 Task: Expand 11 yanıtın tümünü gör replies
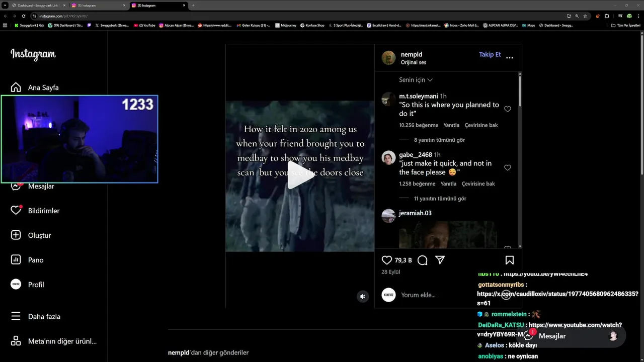[440, 199]
